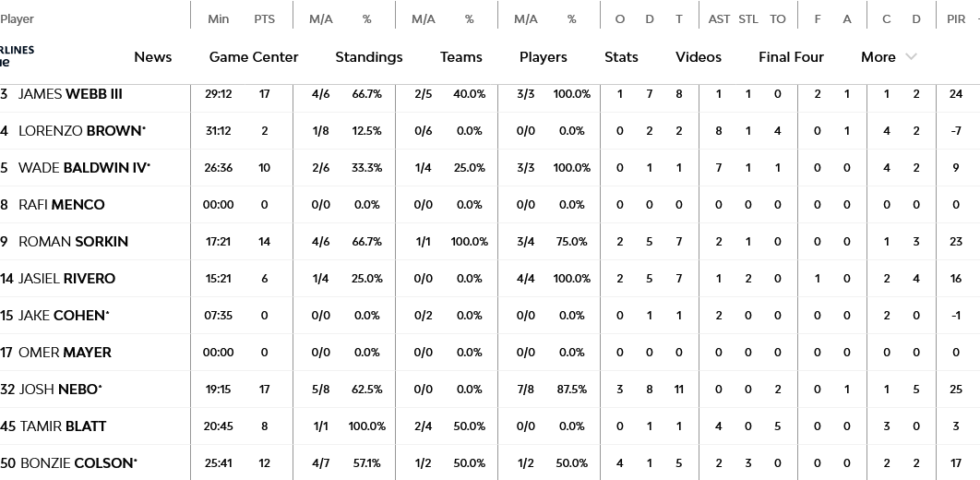The height and width of the screenshot is (480, 980).
Task: Select Stats in navigation bar
Action: pos(621,57)
